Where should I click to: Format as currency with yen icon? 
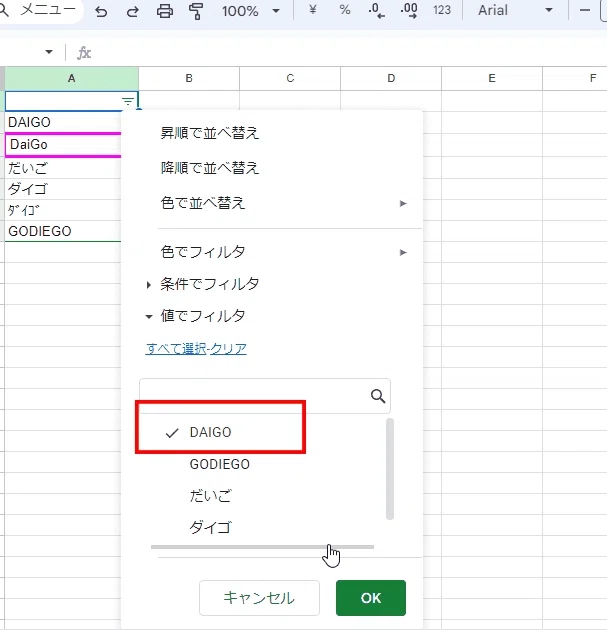[313, 10]
